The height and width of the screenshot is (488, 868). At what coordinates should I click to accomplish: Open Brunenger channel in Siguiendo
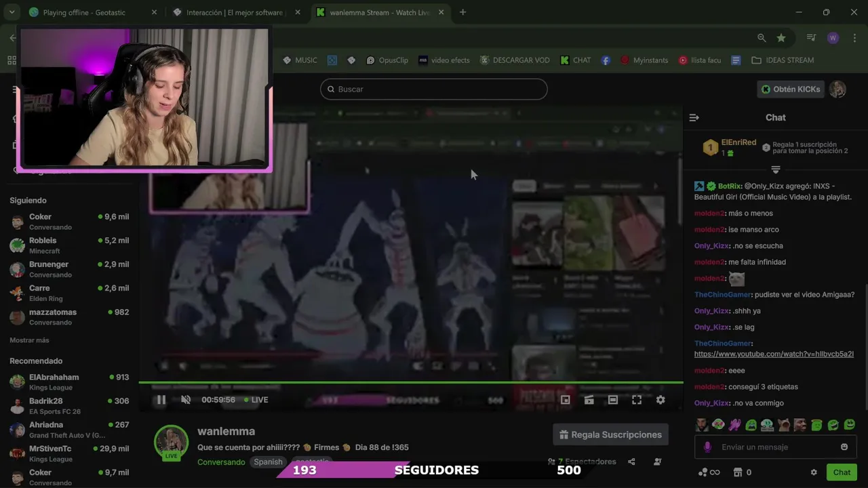point(69,269)
